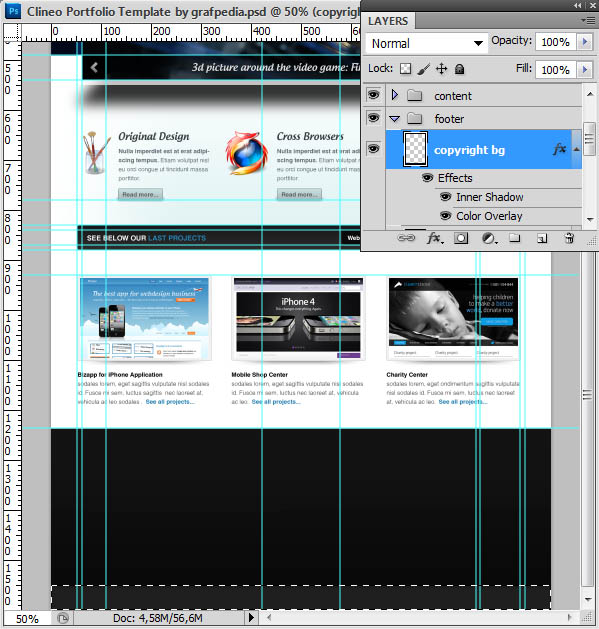Click the Bizapp iPhone Application thumbnail
Viewport: 599px width, 629px height.
[x=144, y=319]
